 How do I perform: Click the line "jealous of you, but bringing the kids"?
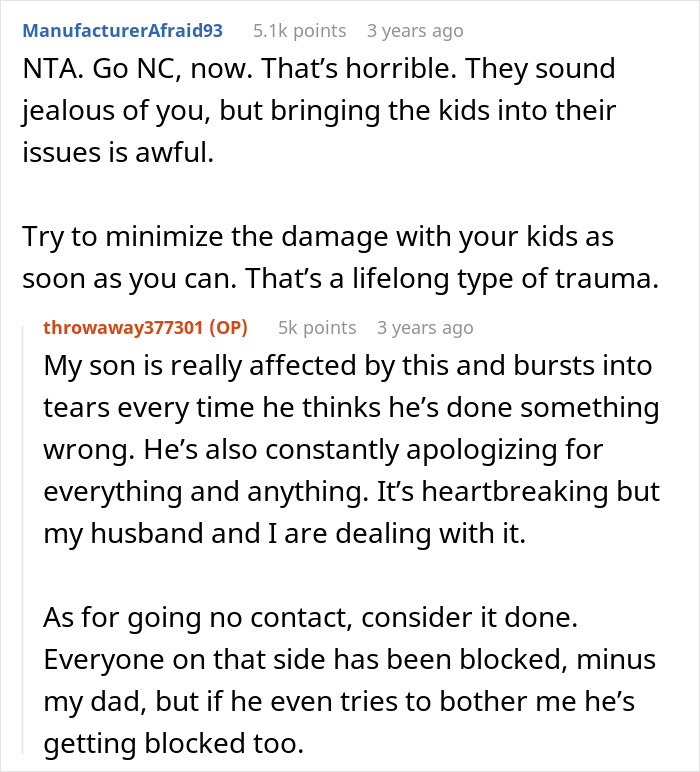click(x=320, y=109)
